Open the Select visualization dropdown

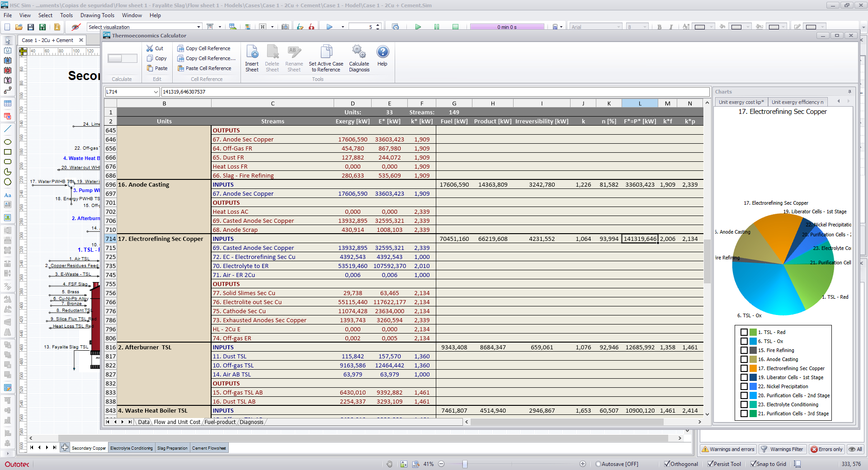pos(198,27)
